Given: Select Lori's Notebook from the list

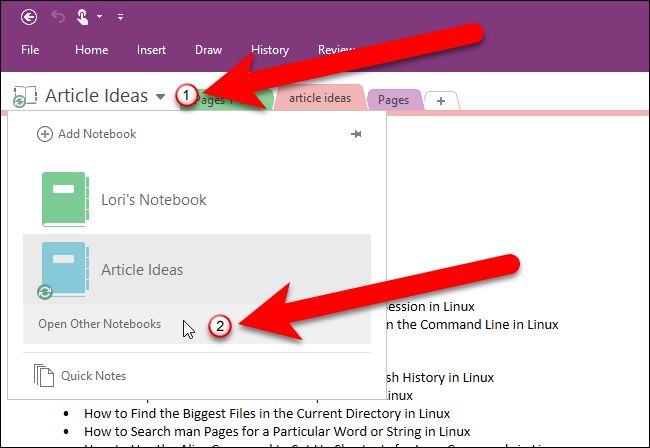Looking at the screenshot, I should tap(197, 200).
